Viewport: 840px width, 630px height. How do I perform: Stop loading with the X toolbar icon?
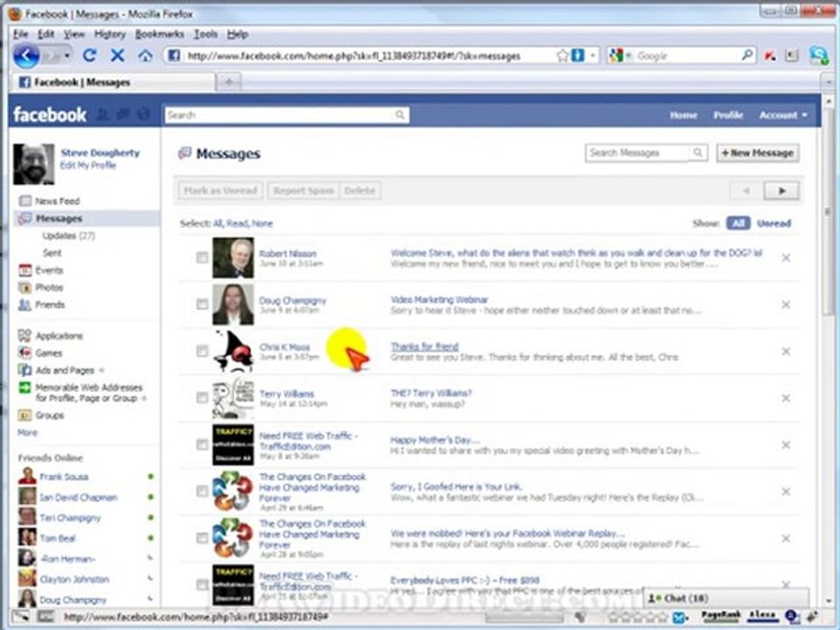click(x=117, y=54)
